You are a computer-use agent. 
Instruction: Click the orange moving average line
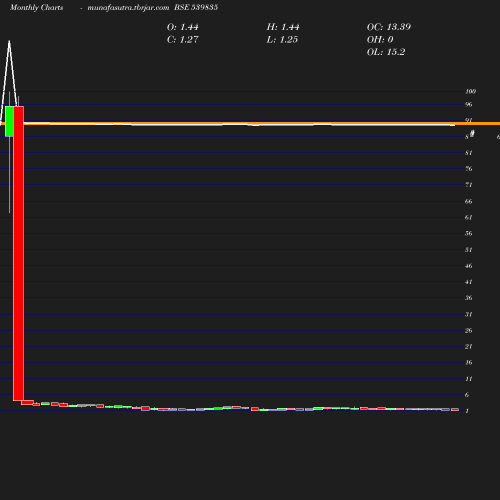250,124
